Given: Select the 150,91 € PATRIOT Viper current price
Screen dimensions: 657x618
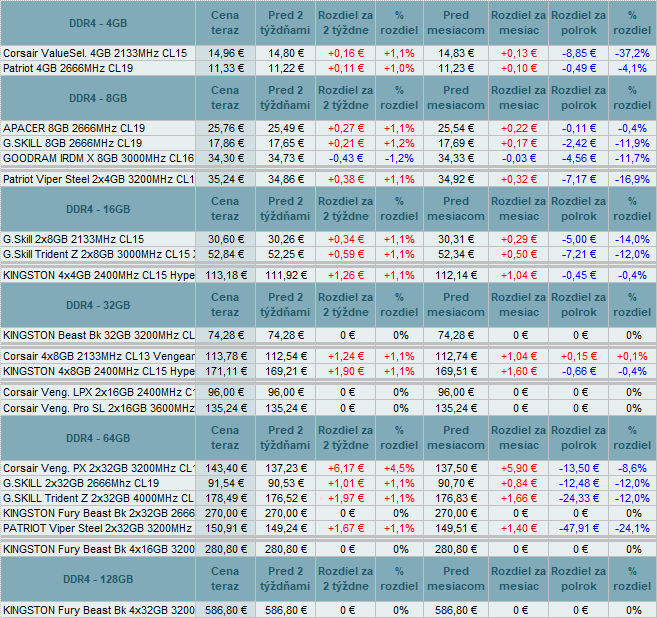Looking at the screenshot, I should (x=225, y=528).
